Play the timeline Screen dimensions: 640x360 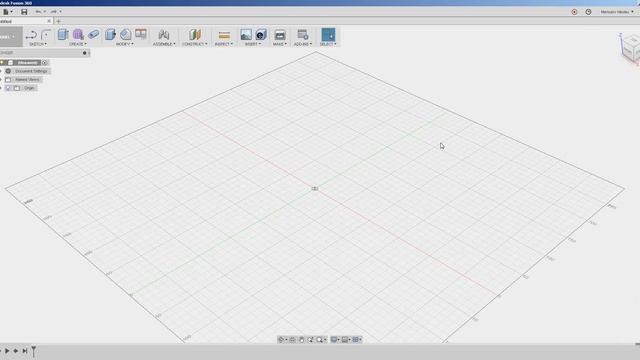(7, 351)
